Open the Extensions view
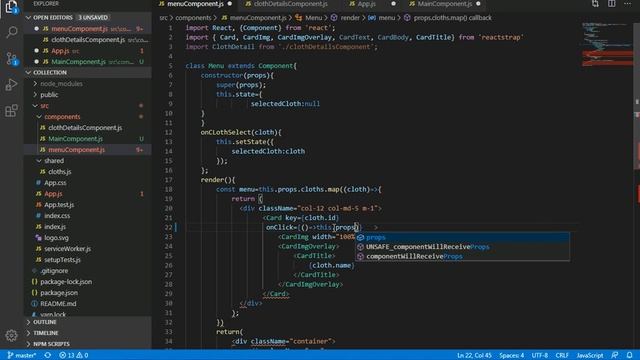This screenshot has height=360, width=640. [x=11, y=111]
